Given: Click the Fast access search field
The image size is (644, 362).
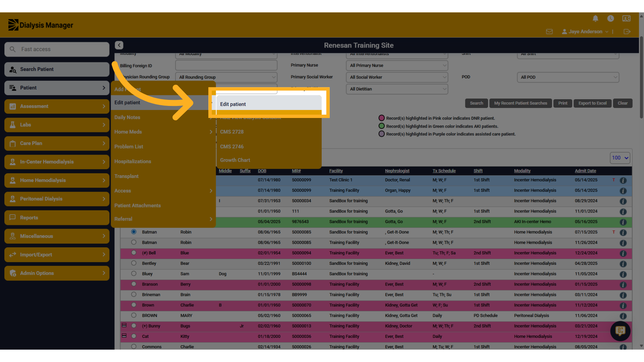Looking at the screenshot, I should (57, 49).
